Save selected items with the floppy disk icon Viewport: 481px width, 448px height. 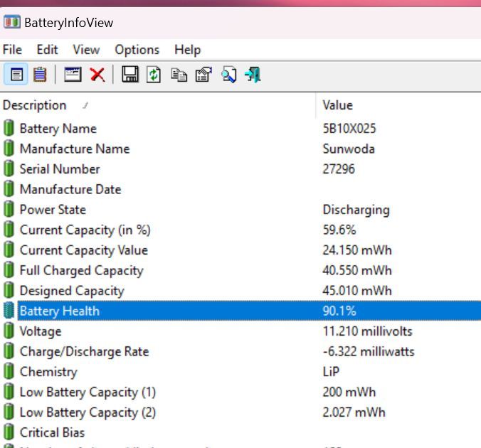point(129,74)
